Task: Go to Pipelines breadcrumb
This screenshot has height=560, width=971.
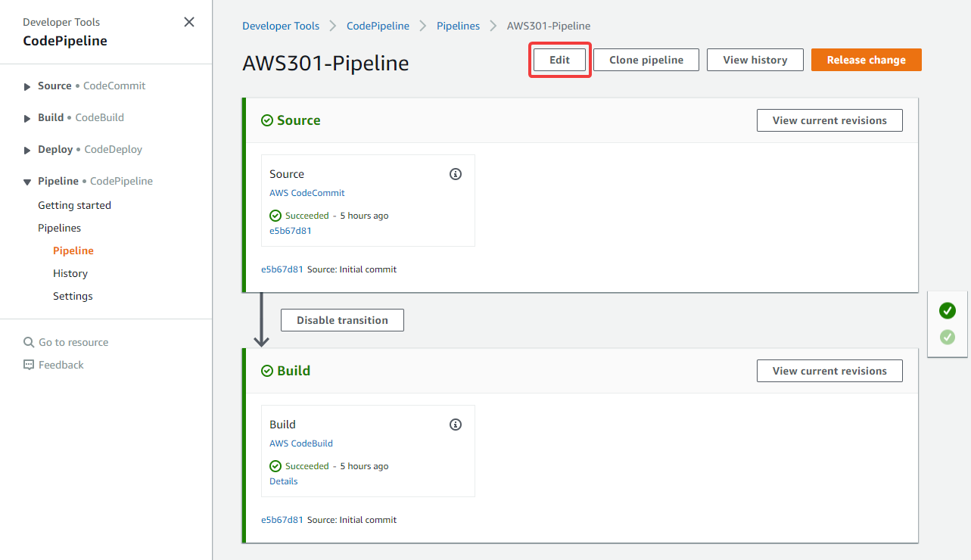Action: pos(458,26)
